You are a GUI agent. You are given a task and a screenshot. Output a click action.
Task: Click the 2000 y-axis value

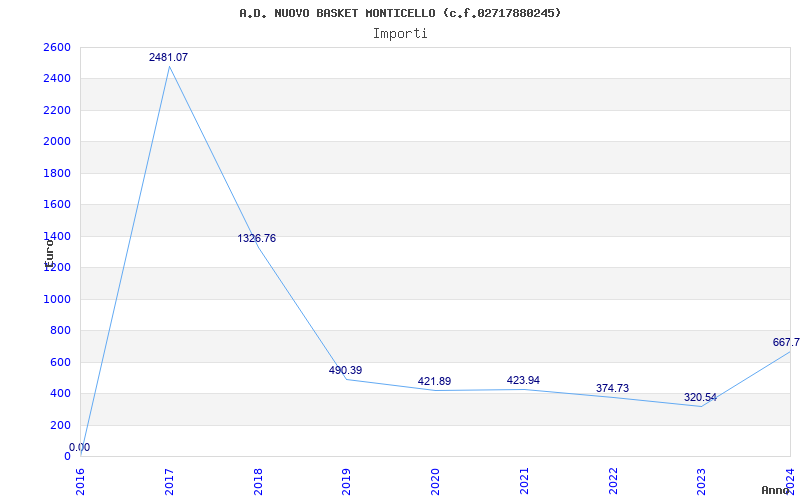click(58, 141)
